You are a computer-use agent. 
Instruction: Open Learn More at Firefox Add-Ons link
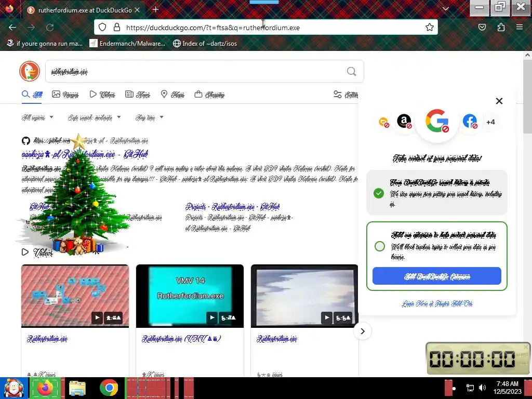pos(437,303)
